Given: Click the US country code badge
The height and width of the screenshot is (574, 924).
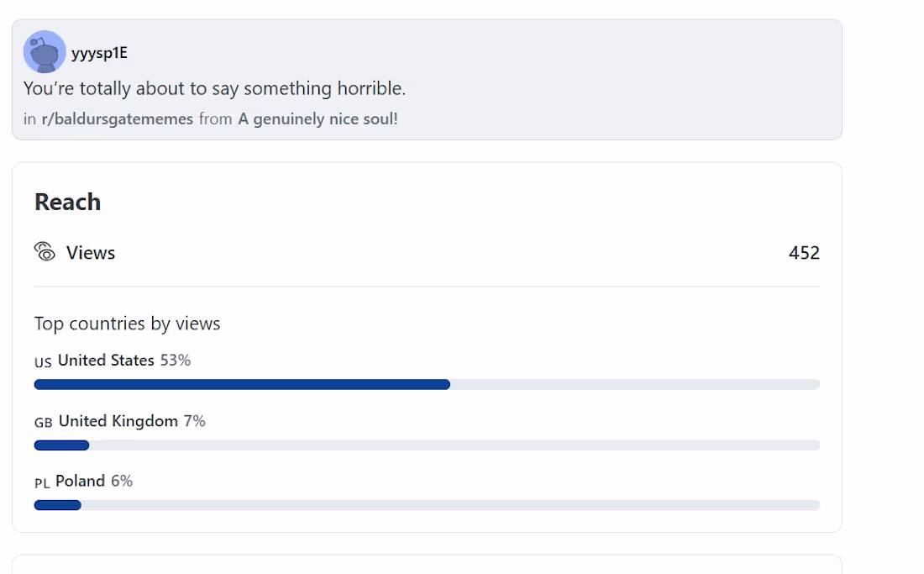Looking at the screenshot, I should (x=43, y=362).
